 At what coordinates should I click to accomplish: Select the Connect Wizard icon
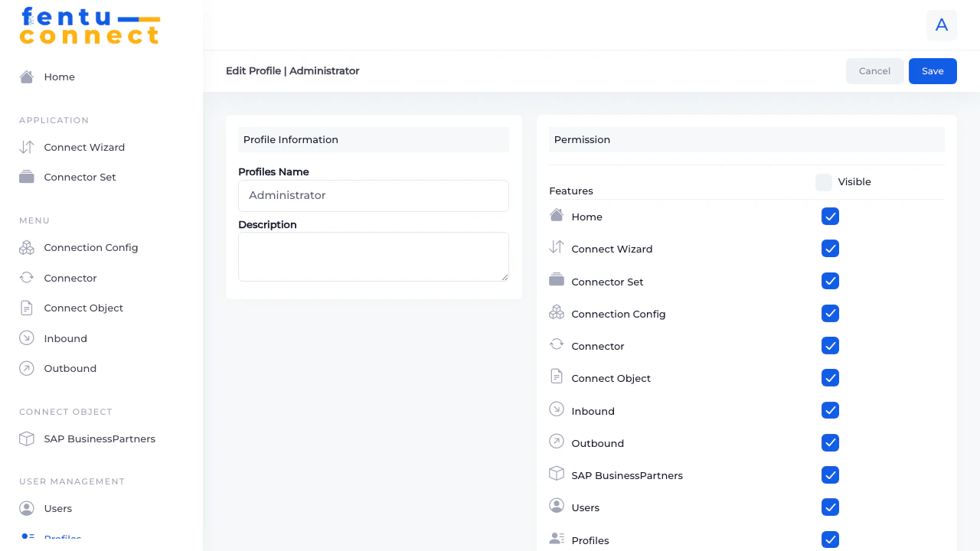[x=26, y=147]
